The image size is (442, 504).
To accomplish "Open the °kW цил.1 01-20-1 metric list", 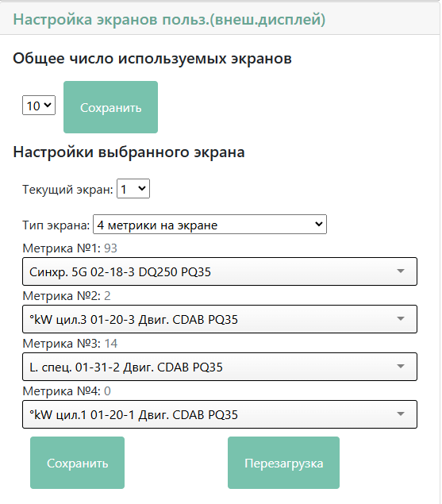I will tap(220, 414).
